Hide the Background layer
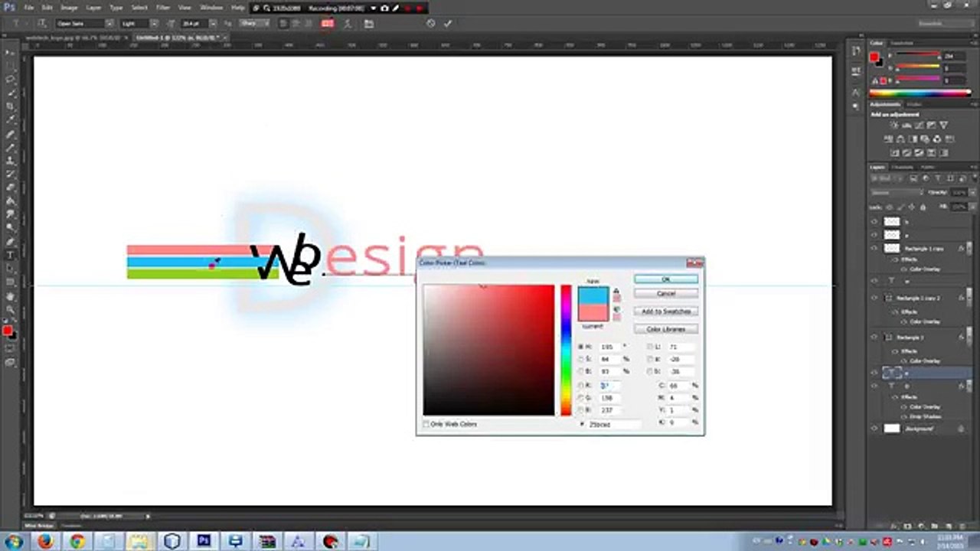 pos(874,429)
